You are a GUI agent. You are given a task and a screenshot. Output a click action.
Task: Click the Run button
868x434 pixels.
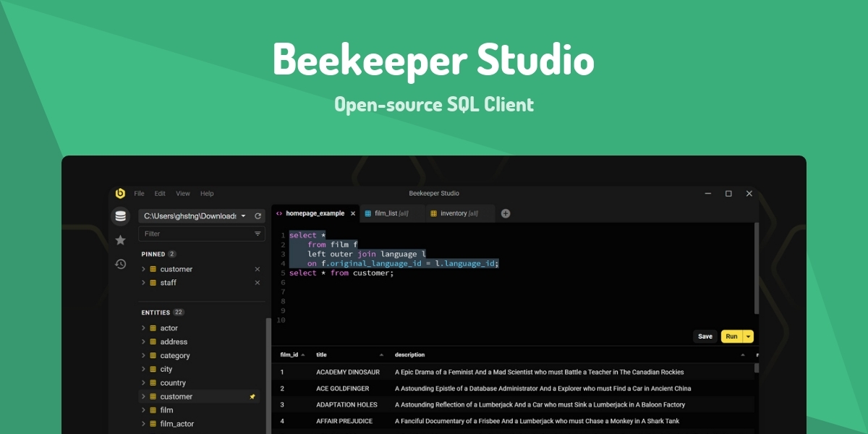(731, 336)
